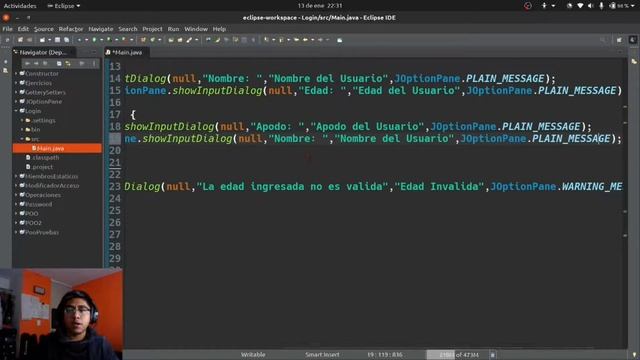Switch to the Java perspective icon

[x=633, y=40]
